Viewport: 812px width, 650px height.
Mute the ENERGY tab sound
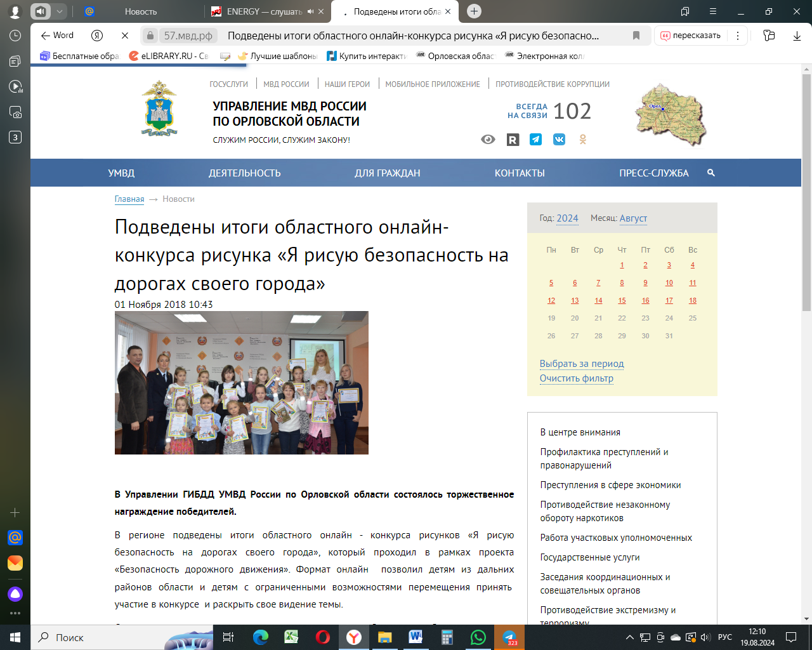point(310,11)
